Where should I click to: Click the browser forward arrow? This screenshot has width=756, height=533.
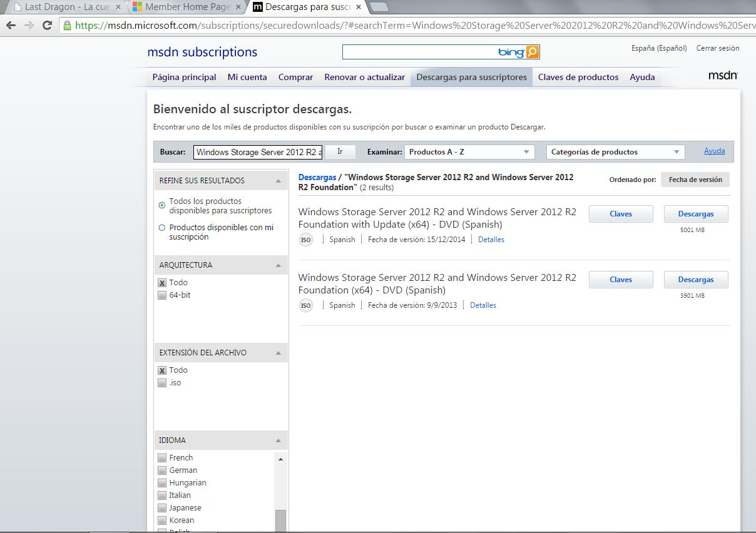pyautogui.click(x=29, y=26)
